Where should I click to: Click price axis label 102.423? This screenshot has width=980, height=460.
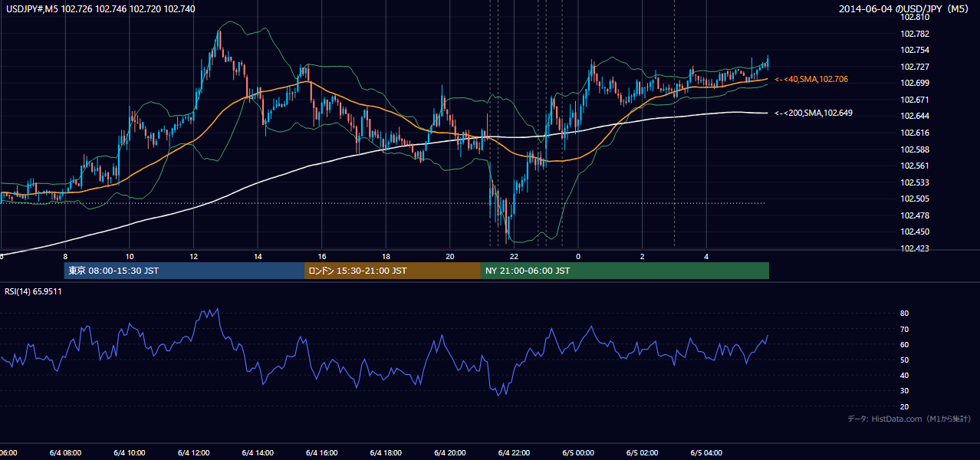pyautogui.click(x=914, y=248)
